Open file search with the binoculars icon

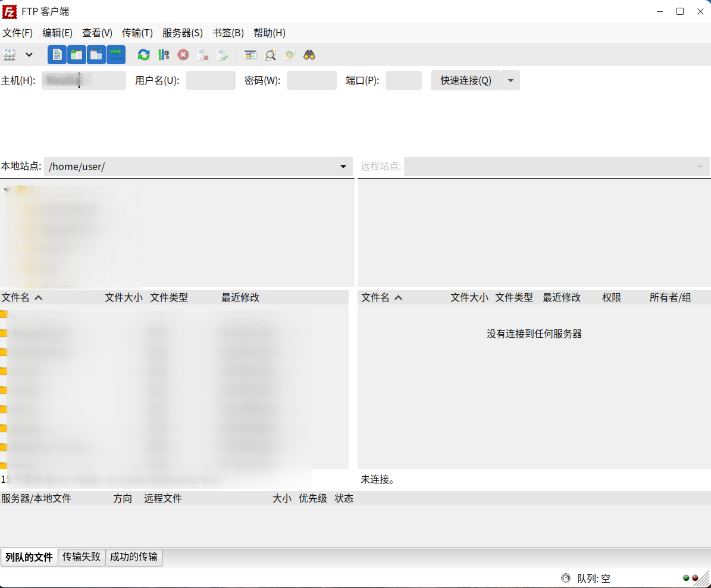point(309,54)
